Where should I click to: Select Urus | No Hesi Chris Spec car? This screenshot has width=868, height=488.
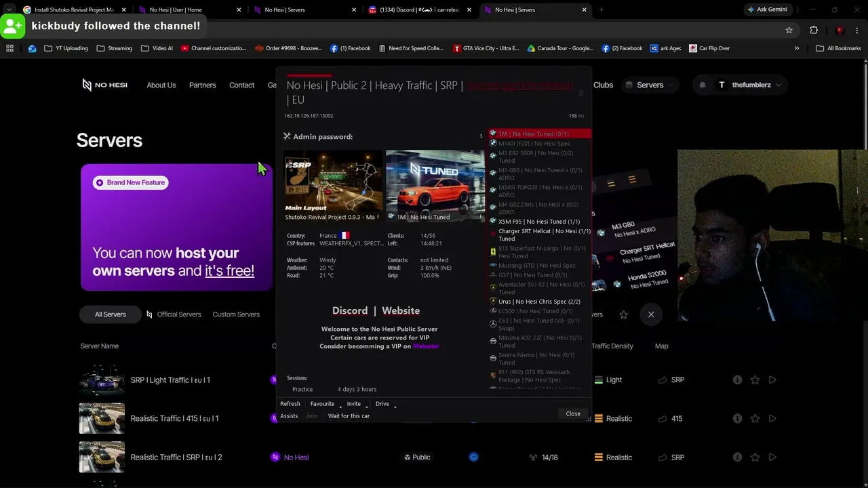(x=539, y=302)
